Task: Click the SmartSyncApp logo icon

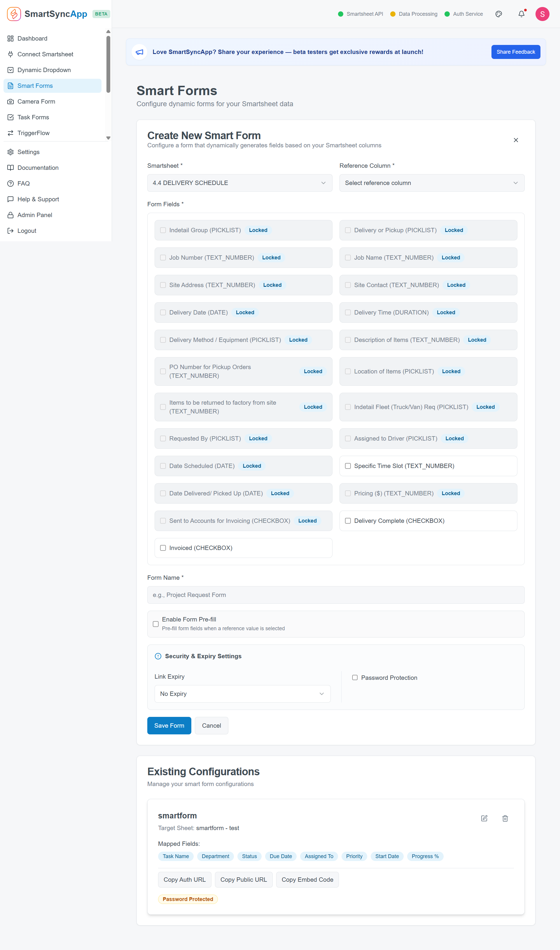Action: [x=14, y=14]
